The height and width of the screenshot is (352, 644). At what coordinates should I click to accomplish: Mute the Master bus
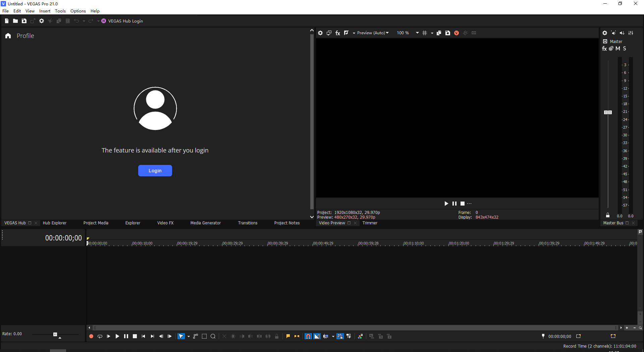(618, 49)
